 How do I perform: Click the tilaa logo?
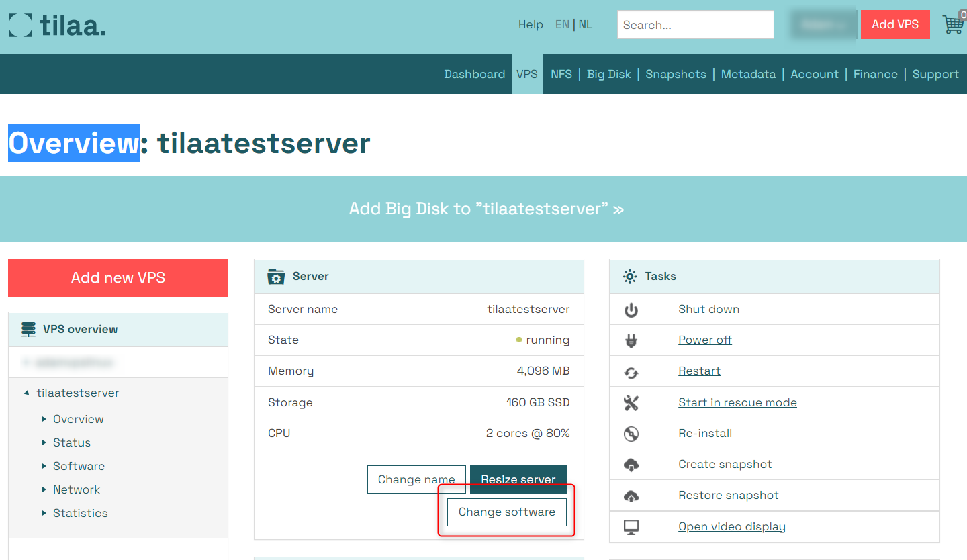pyautogui.click(x=57, y=26)
